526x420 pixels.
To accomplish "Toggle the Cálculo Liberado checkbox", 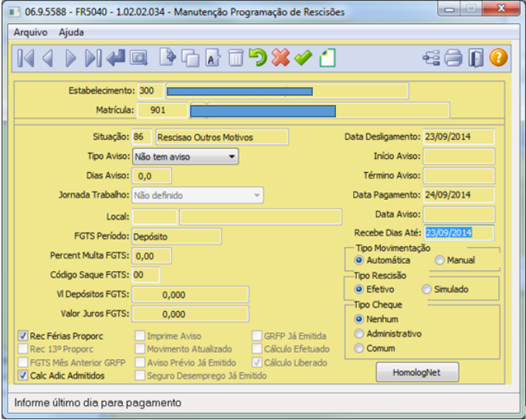I will point(257,362).
